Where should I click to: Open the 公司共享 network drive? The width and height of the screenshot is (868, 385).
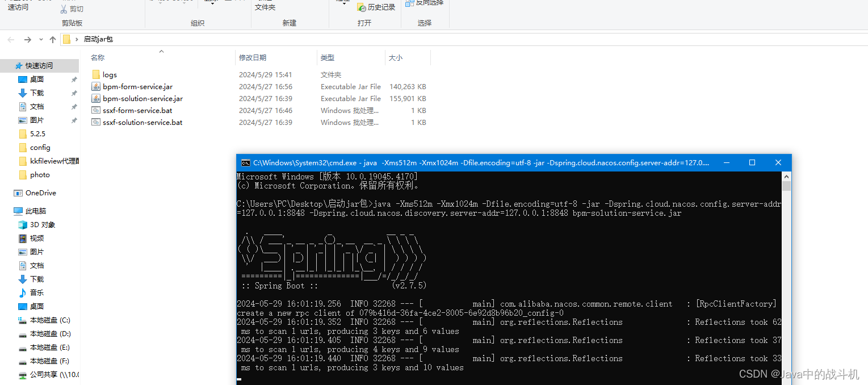[x=48, y=375]
